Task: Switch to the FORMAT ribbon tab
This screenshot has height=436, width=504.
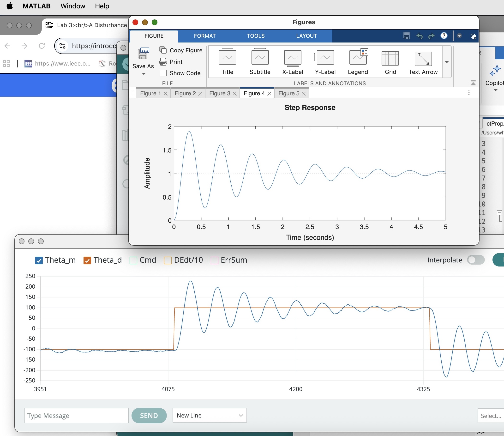Action: (204, 36)
